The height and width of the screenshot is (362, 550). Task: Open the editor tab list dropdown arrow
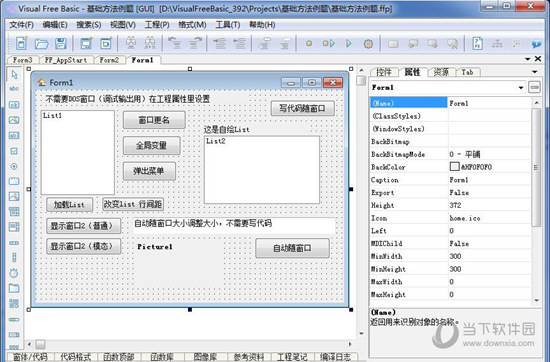click(x=528, y=59)
